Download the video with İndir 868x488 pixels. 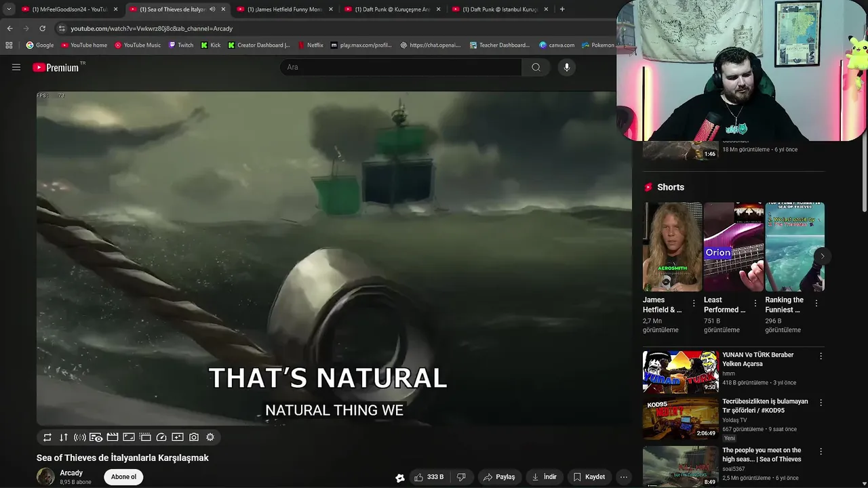(x=544, y=477)
